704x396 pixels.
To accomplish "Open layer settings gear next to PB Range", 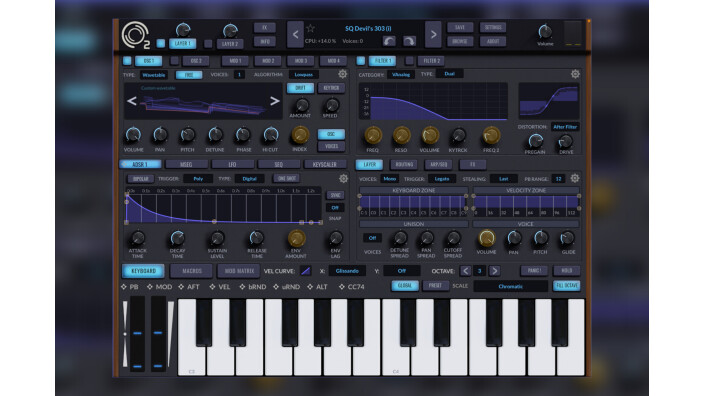I will point(575,179).
